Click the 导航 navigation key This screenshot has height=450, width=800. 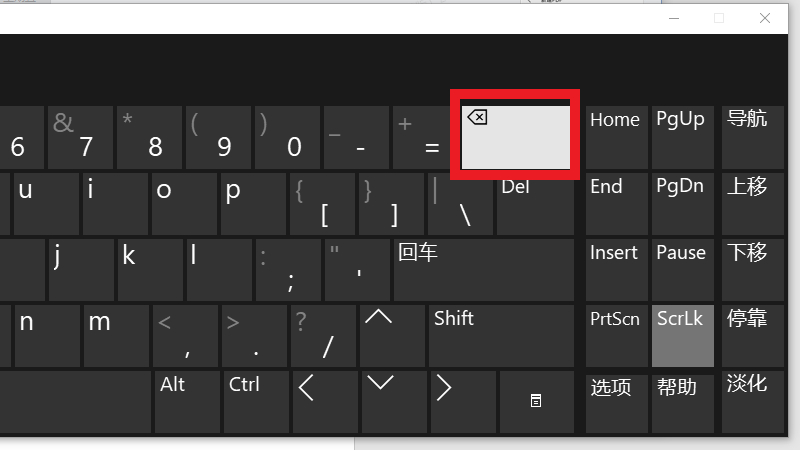click(748, 136)
